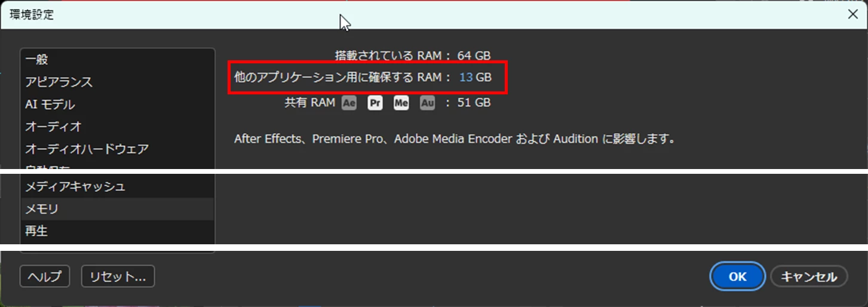Click the After Effects Ae icon
Image resolution: width=868 pixels, height=307 pixels.
[x=349, y=103]
